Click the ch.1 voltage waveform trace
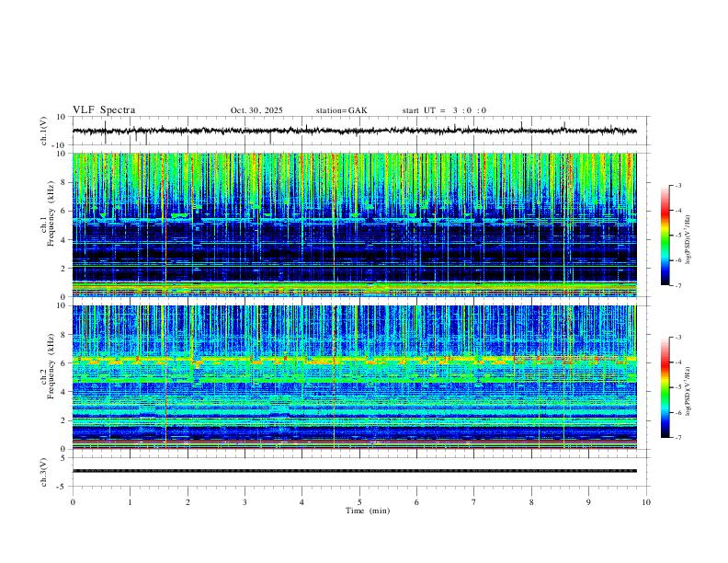The width and height of the screenshot is (728, 563). tap(354, 131)
